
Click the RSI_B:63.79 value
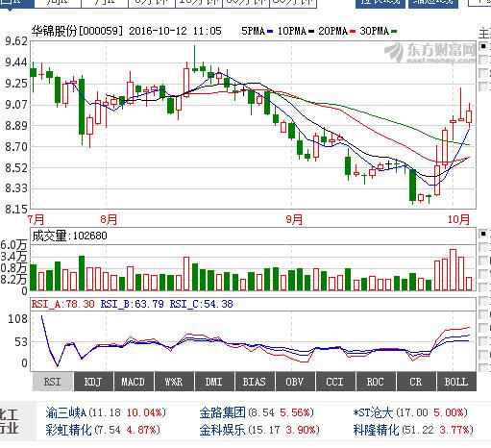[133, 304]
